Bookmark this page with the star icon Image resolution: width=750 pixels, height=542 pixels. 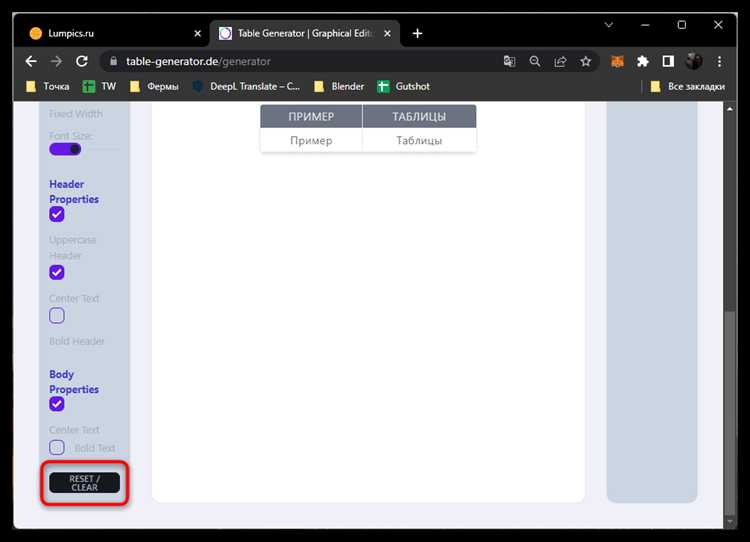(585, 61)
